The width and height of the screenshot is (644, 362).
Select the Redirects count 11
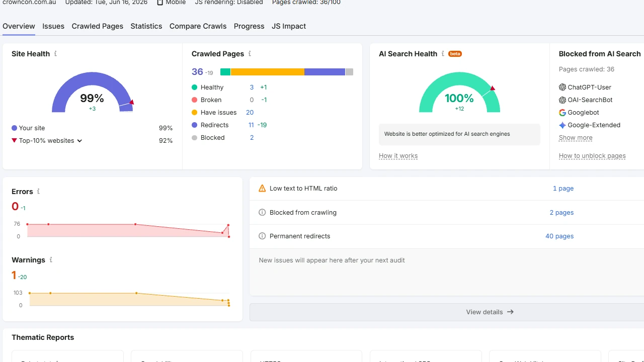click(251, 125)
